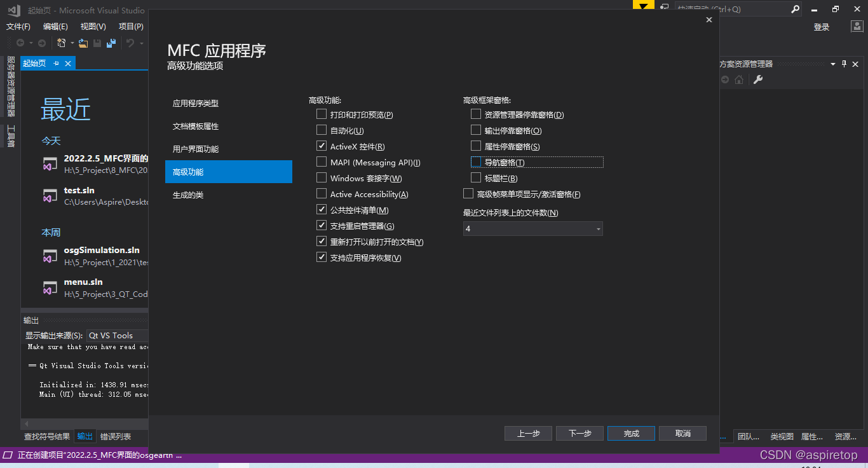The width and height of the screenshot is (868, 468).
Task: Click the Save toolbar icon
Action: coord(97,43)
